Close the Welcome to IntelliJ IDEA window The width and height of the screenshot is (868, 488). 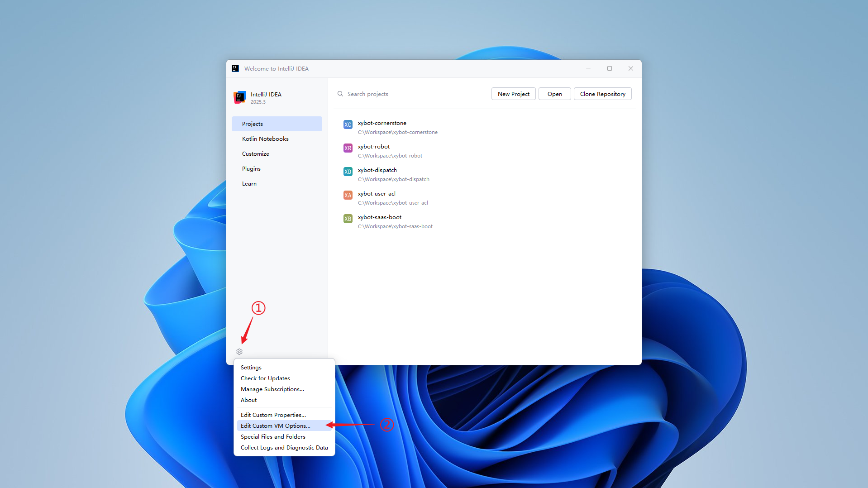click(630, 68)
